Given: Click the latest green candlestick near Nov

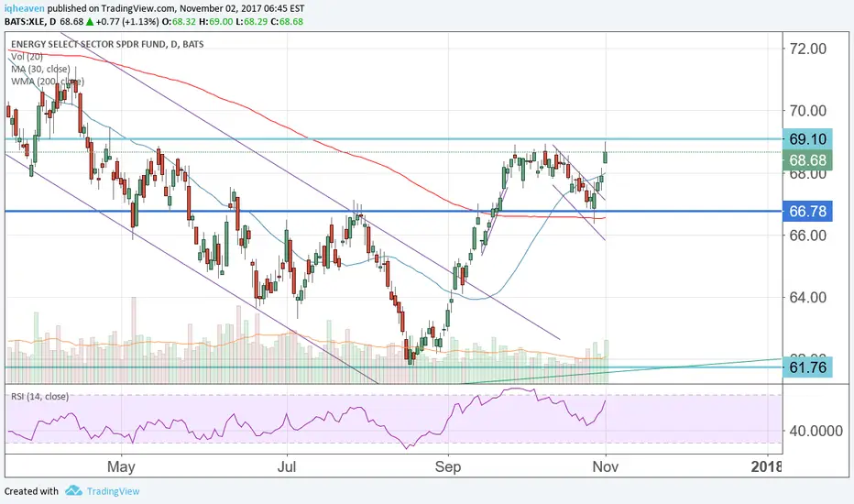Looking at the screenshot, I should [606, 157].
